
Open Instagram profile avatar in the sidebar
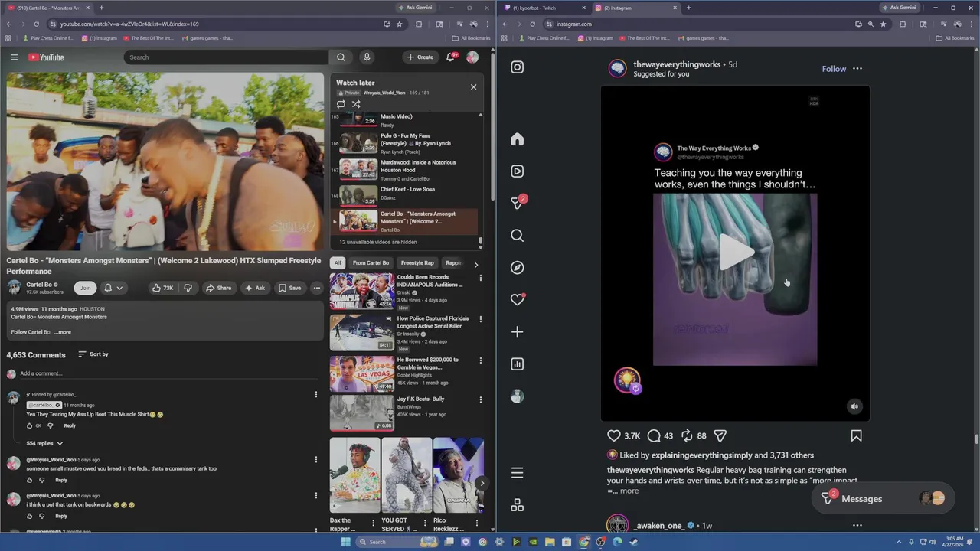pyautogui.click(x=518, y=396)
